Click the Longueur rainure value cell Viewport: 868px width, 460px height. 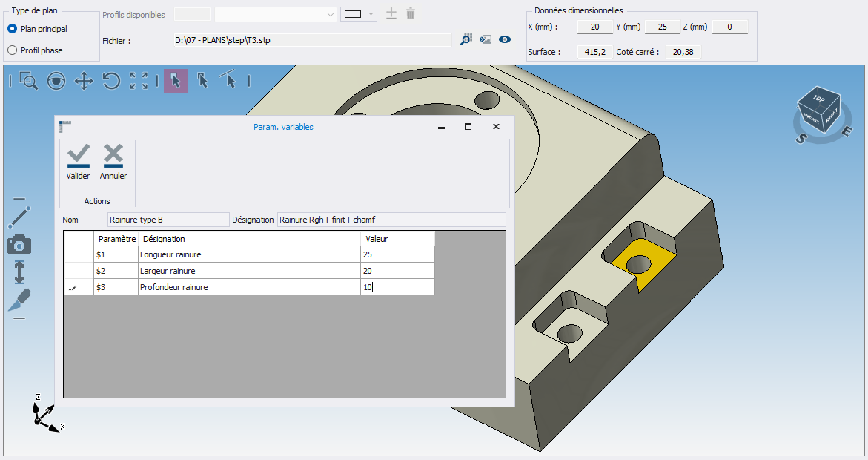pos(397,254)
